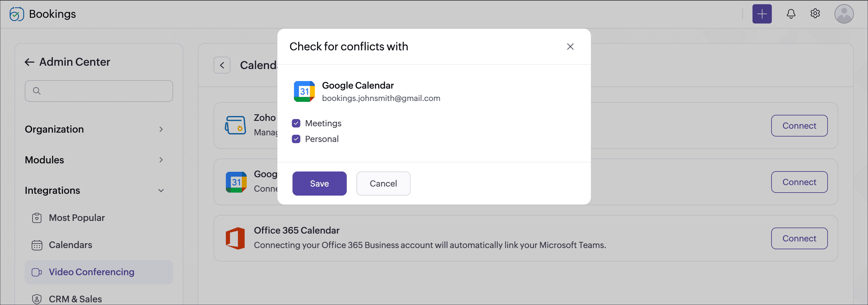The image size is (868, 305).
Task: Uncheck the Meetings checkbox
Action: [296, 124]
